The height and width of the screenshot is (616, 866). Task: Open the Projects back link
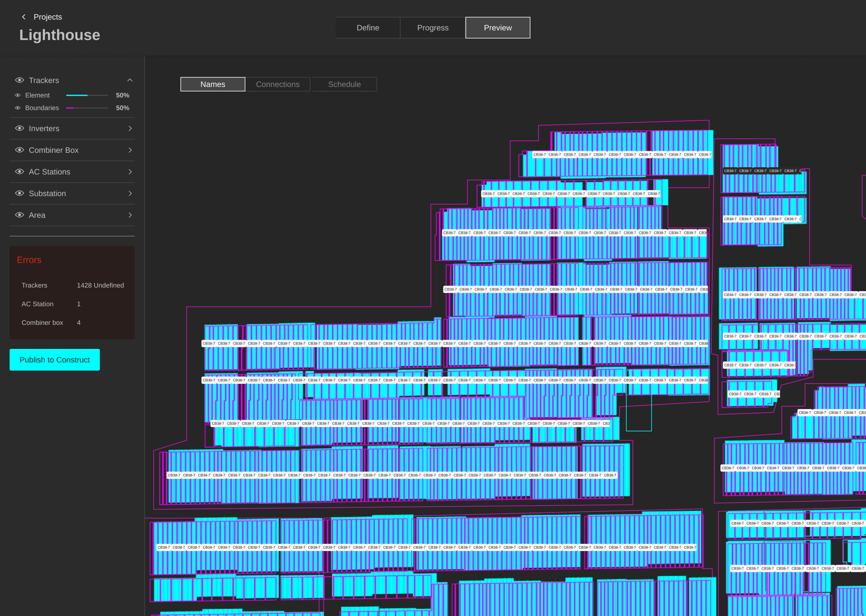(48, 17)
